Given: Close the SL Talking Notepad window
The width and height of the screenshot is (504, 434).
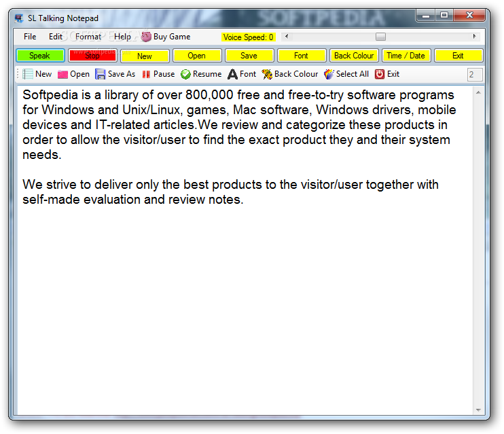Looking at the screenshot, I should click(469, 15).
